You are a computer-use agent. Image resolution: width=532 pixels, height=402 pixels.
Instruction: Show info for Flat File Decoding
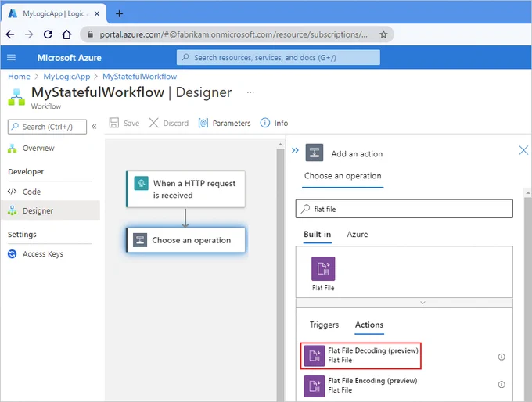tap(501, 357)
